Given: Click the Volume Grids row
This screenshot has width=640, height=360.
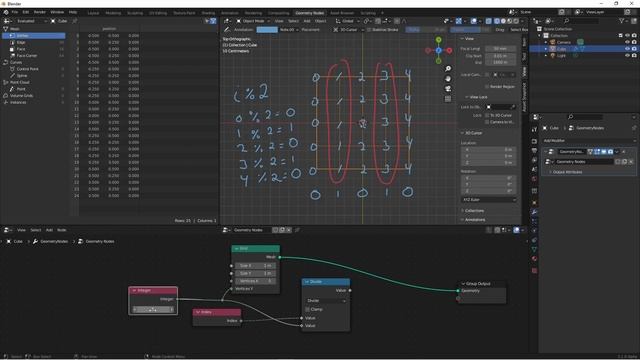Looking at the screenshot, I should pos(34,96).
